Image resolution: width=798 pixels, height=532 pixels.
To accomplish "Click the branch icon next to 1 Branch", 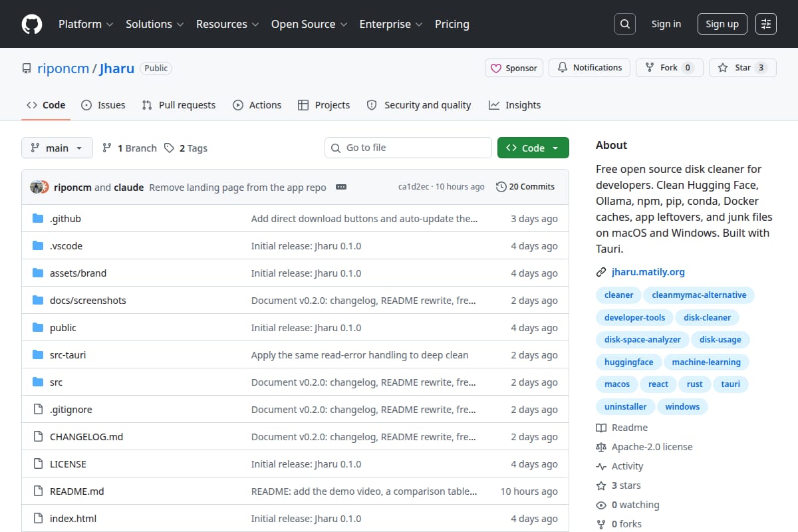I will coord(107,148).
